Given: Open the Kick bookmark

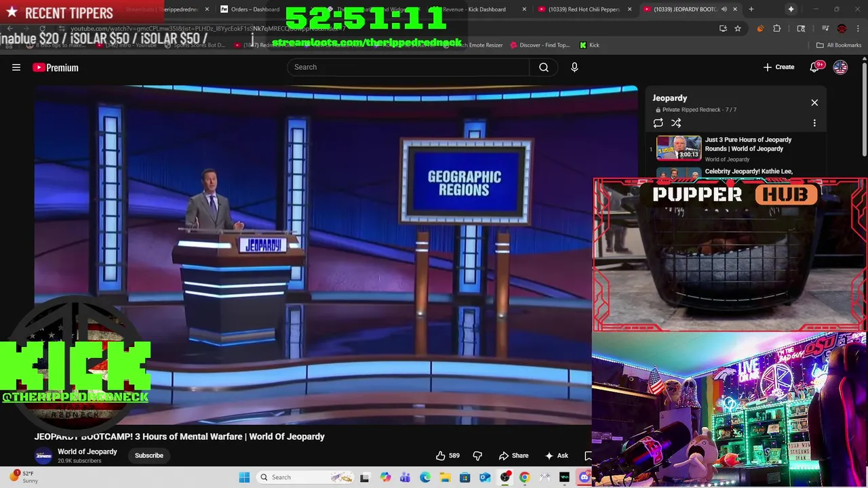Looking at the screenshot, I should [x=589, y=45].
